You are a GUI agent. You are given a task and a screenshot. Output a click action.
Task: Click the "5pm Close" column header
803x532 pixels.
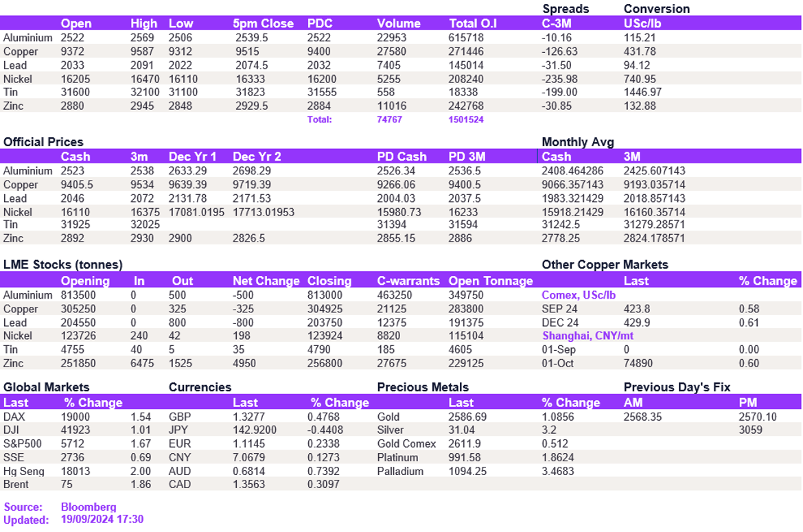pos(263,23)
